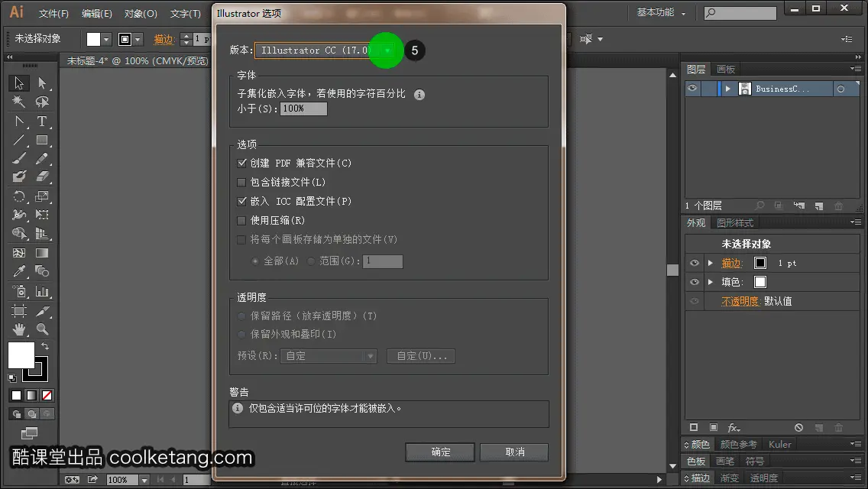Click the Opacity link in Appearance panel
868x489 pixels.
740,301
